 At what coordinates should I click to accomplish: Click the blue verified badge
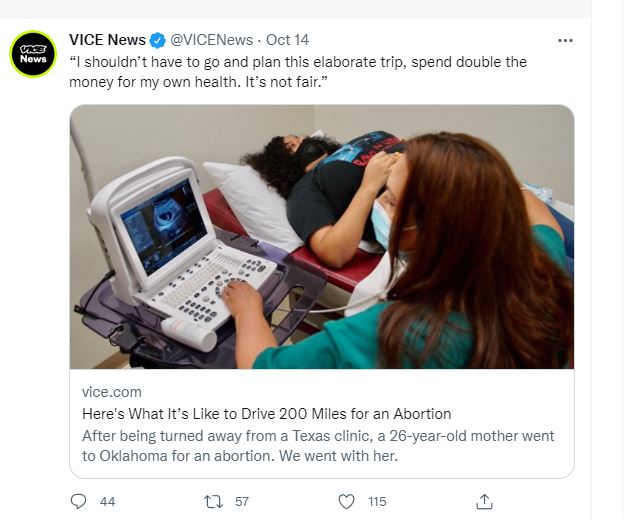pyautogui.click(x=158, y=40)
